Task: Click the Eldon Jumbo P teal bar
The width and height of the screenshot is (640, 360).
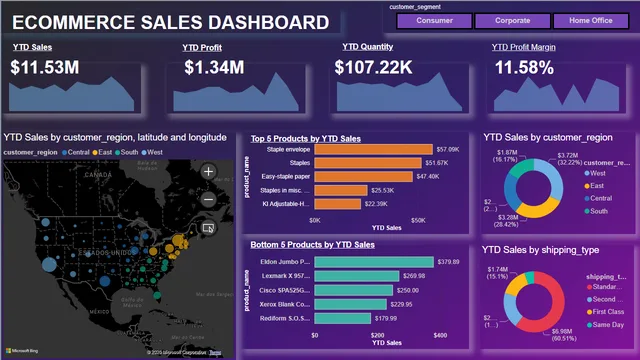Action: (x=374, y=262)
